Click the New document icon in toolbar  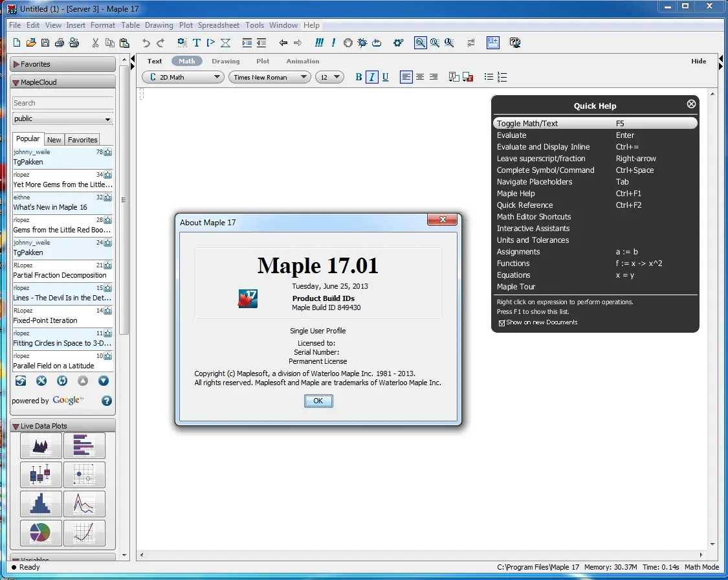click(17, 43)
